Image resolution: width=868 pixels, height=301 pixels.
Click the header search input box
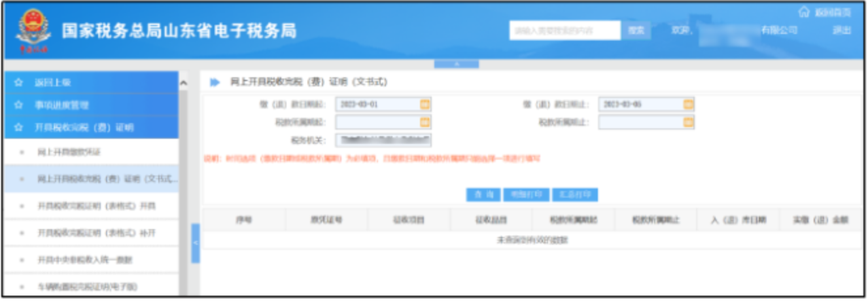pyautogui.click(x=564, y=30)
